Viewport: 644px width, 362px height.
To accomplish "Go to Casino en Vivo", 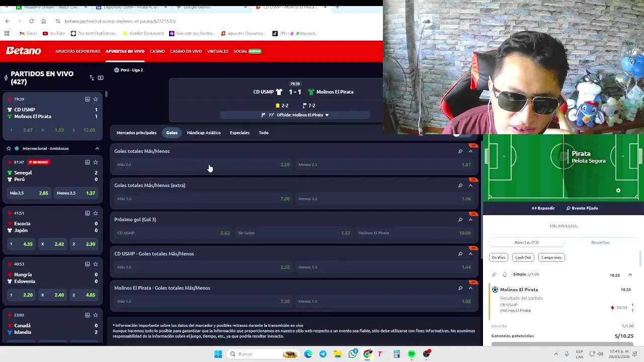I will [186, 51].
